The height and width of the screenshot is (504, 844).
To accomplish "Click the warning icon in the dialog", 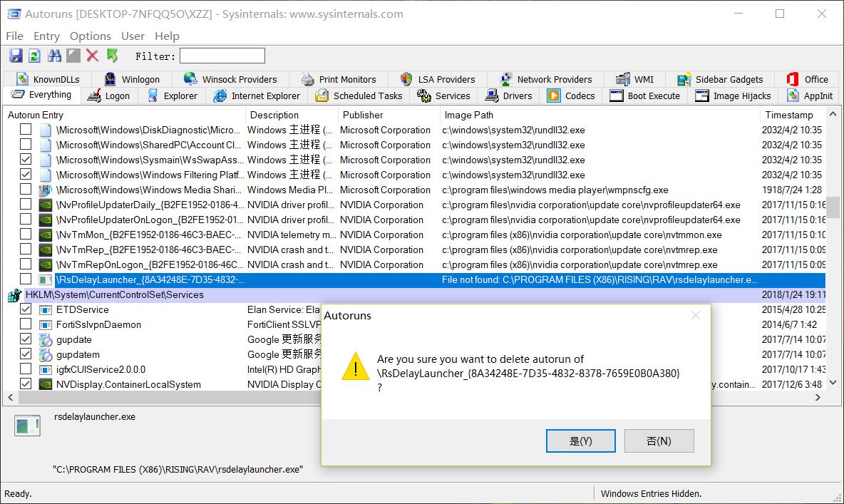I will 355,366.
